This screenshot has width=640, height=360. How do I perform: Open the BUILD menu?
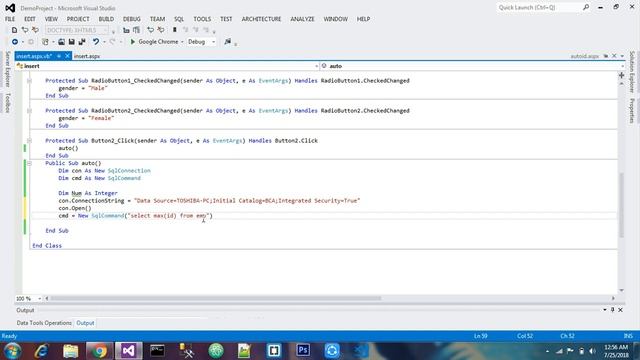[x=106, y=19]
